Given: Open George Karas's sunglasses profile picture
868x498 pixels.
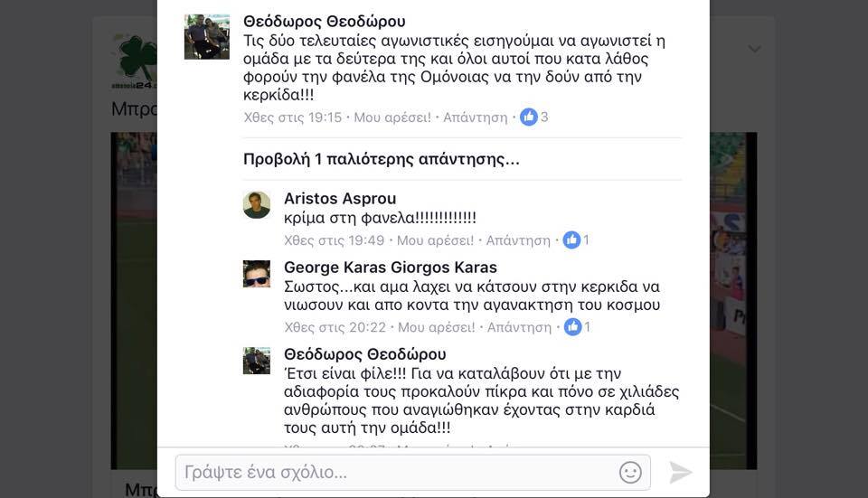Looking at the screenshot, I should tap(257, 274).
